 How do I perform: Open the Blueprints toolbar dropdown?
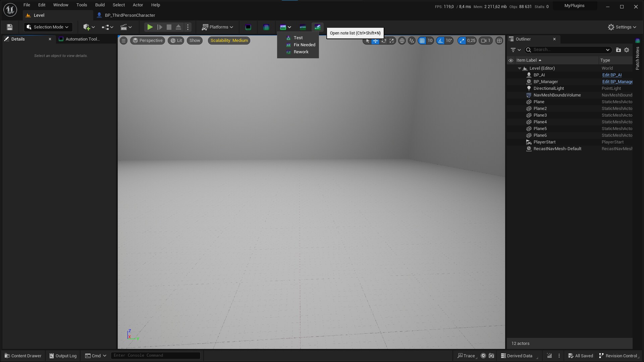tap(107, 27)
